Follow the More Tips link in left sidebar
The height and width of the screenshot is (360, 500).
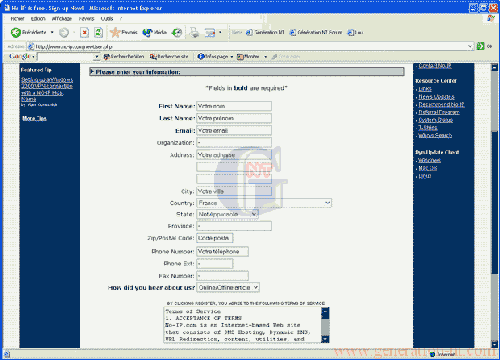[34, 118]
